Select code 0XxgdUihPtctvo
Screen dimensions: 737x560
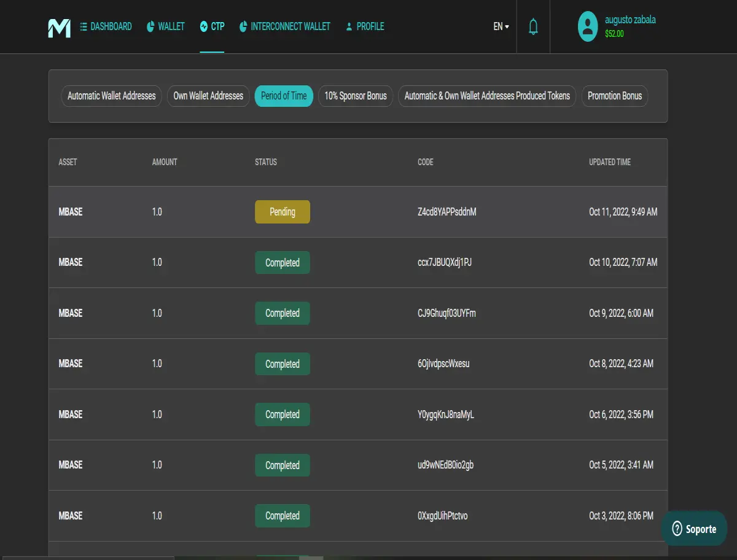pyautogui.click(x=442, y=516)
